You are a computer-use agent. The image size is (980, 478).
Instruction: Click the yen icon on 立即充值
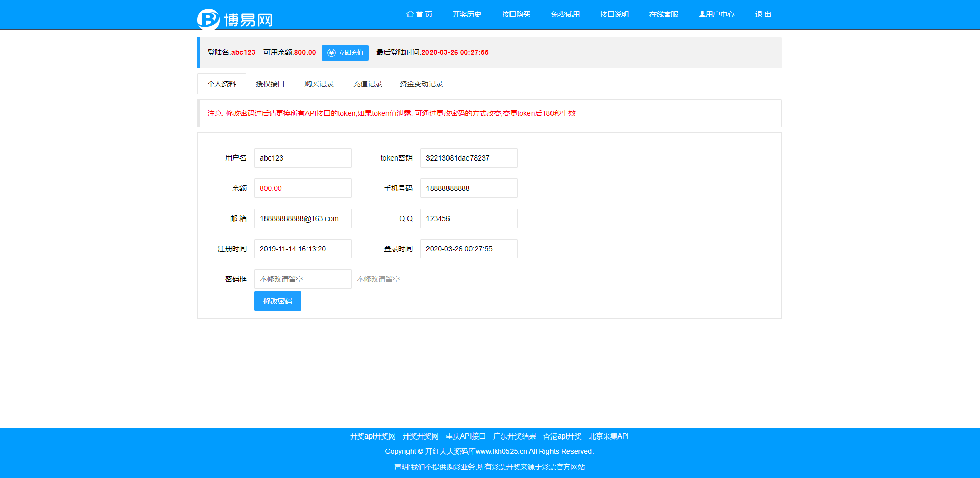tap(331, 53)
